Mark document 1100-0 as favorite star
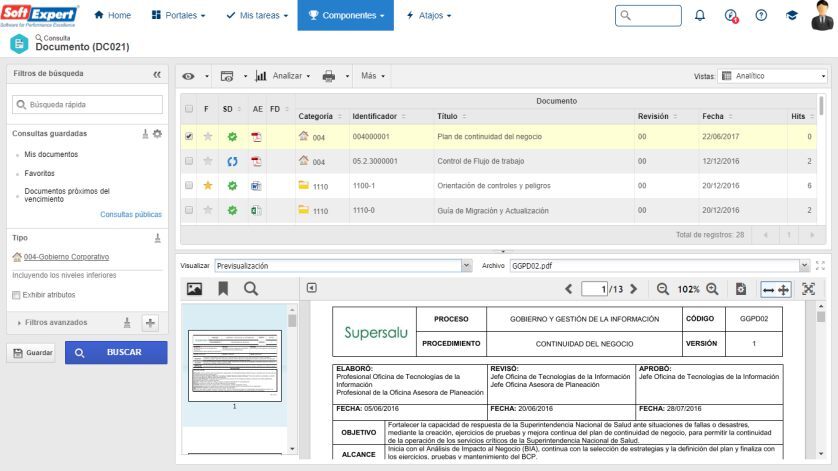838x471 pixels. (208, 210)
